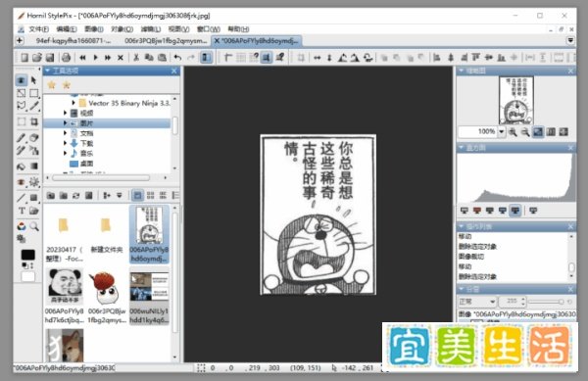Image resolution: width=588 pixels, height=381 pixels.
Task: Select the 20230417 folder in the file browser
Action: [x=64, y=234]
